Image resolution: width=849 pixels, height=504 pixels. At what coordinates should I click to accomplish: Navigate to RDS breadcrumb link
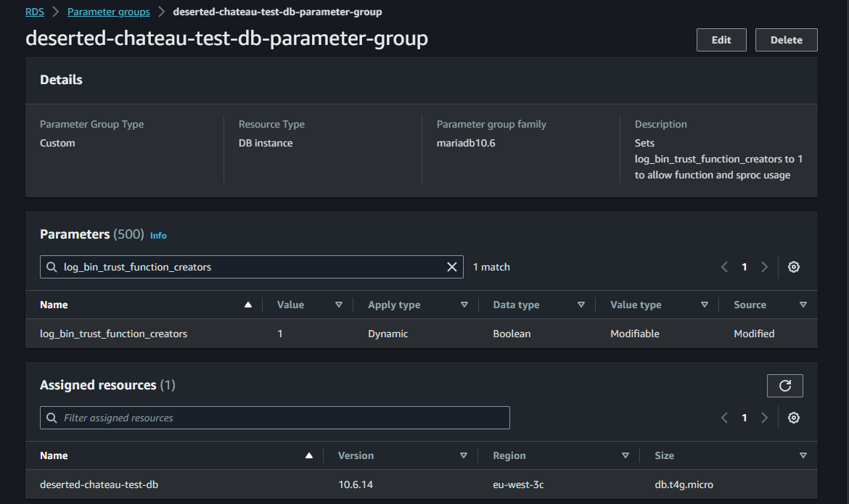(34, 12)
